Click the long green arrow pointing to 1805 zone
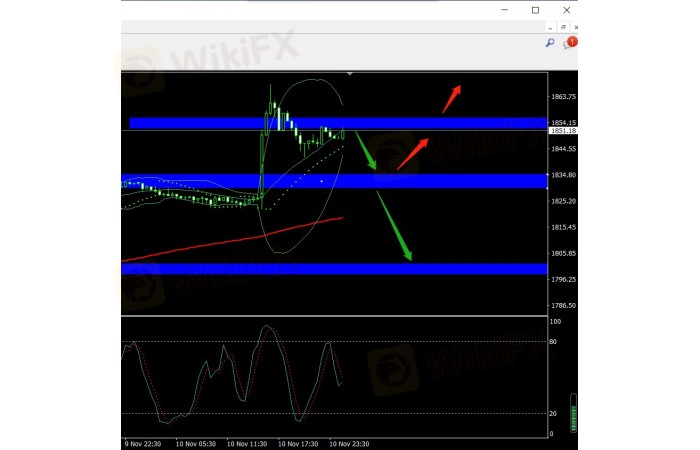 pyautogui.click(x=393, y=225)
